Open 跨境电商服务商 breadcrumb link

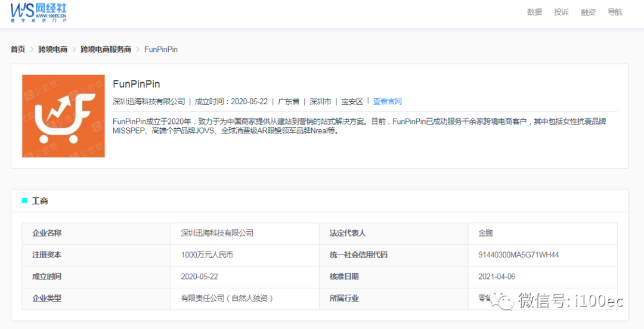106,49
